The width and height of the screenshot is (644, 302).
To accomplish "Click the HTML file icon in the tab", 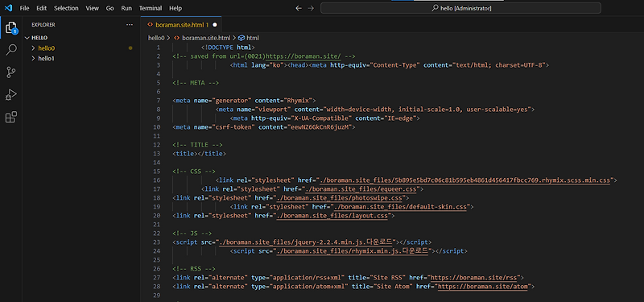I will point(150,25).
